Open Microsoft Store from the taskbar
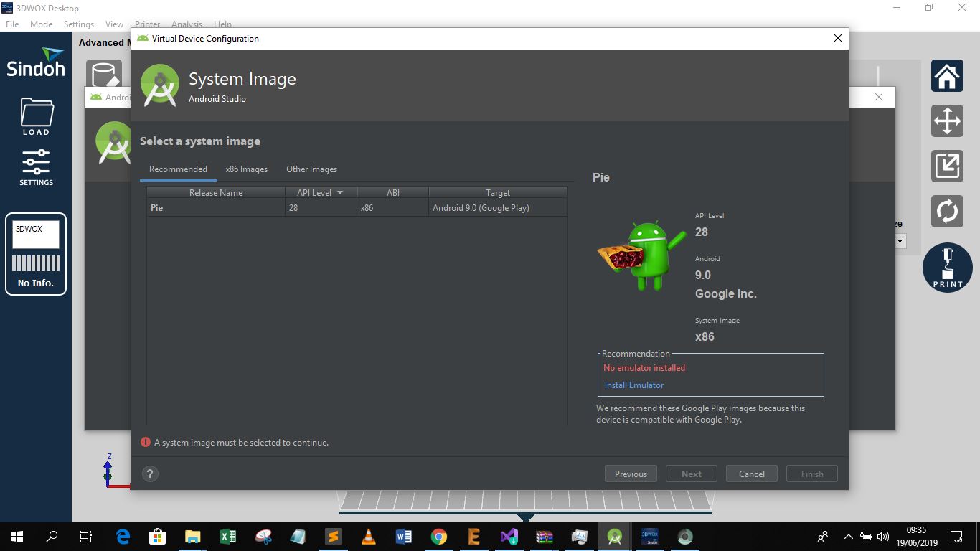This screenshot has width=980, height=551. click(157, 537)
